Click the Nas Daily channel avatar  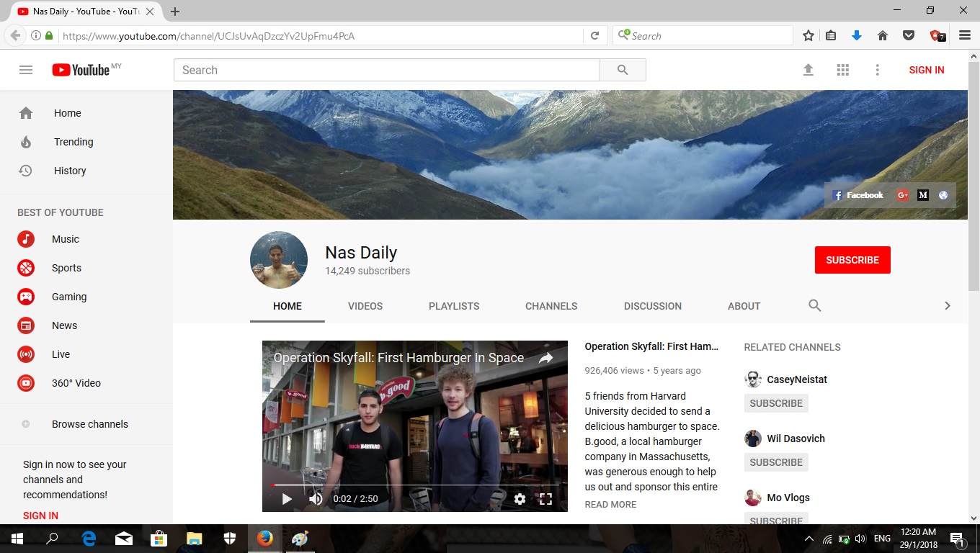click(x=279, y=260)
